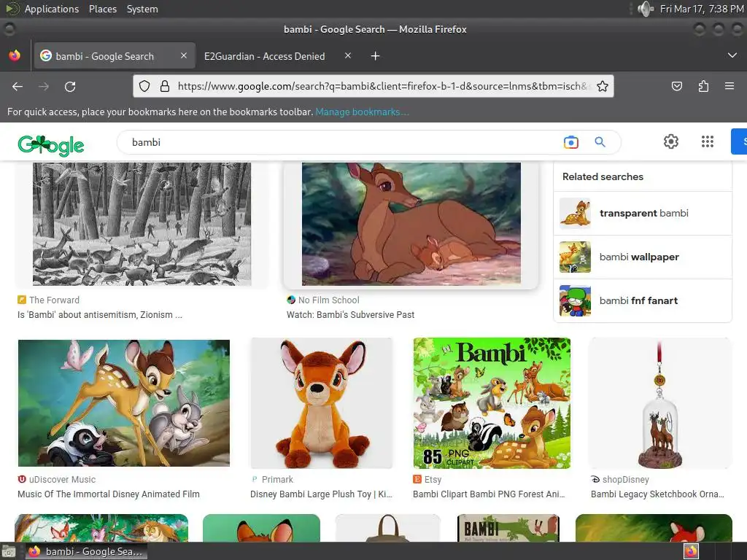Click the black and white forest deer image
Screen dimensions: 747x560
point(142,224)
